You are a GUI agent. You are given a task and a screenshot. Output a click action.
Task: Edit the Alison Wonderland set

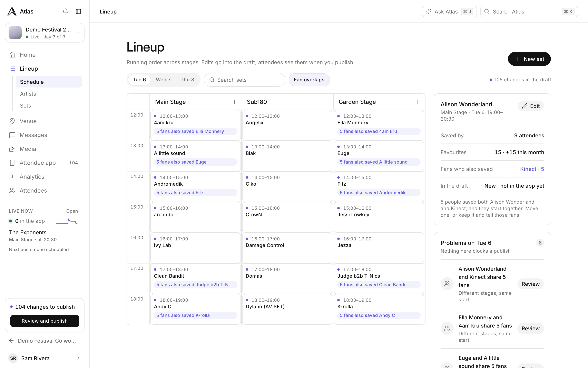[531, 106]
